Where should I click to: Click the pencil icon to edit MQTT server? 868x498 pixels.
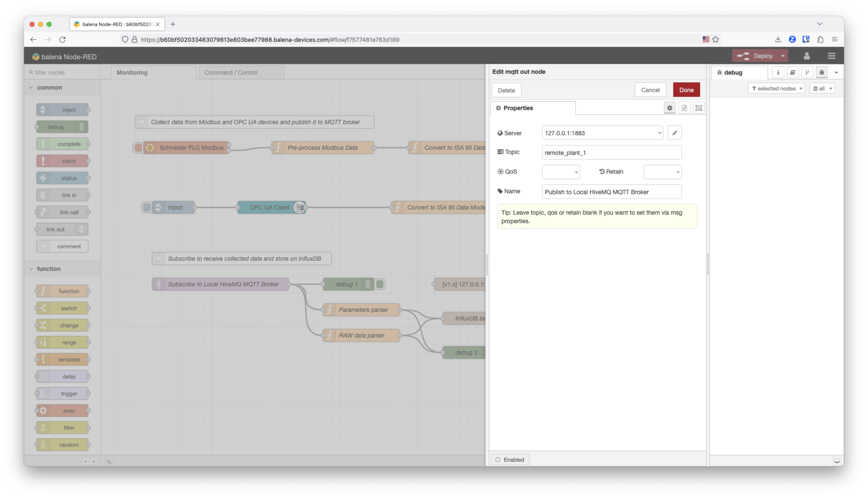coord(674,133)
